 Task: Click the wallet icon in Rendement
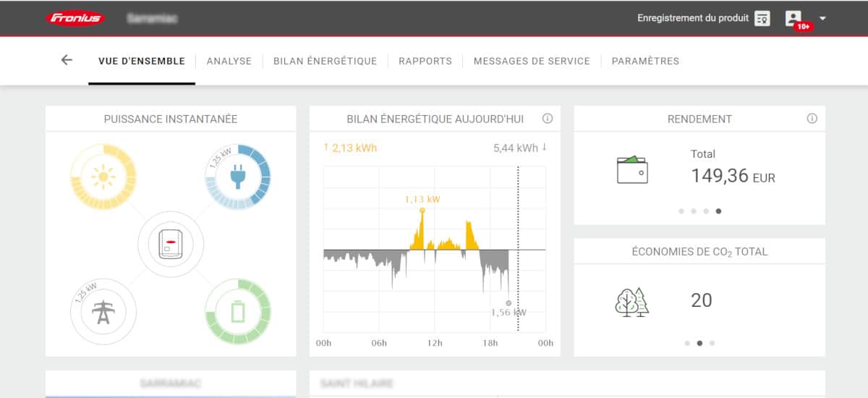click(x=631, y=170)
